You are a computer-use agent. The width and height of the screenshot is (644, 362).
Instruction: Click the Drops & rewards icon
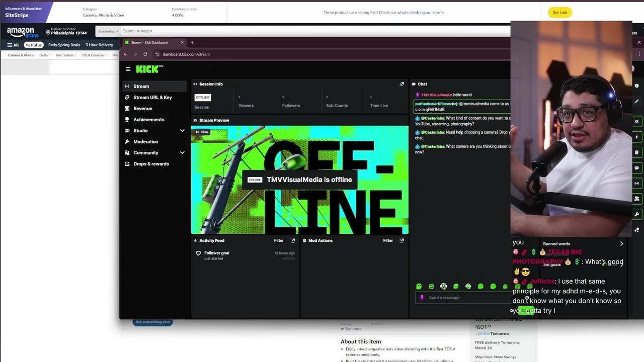click(127, 164)
